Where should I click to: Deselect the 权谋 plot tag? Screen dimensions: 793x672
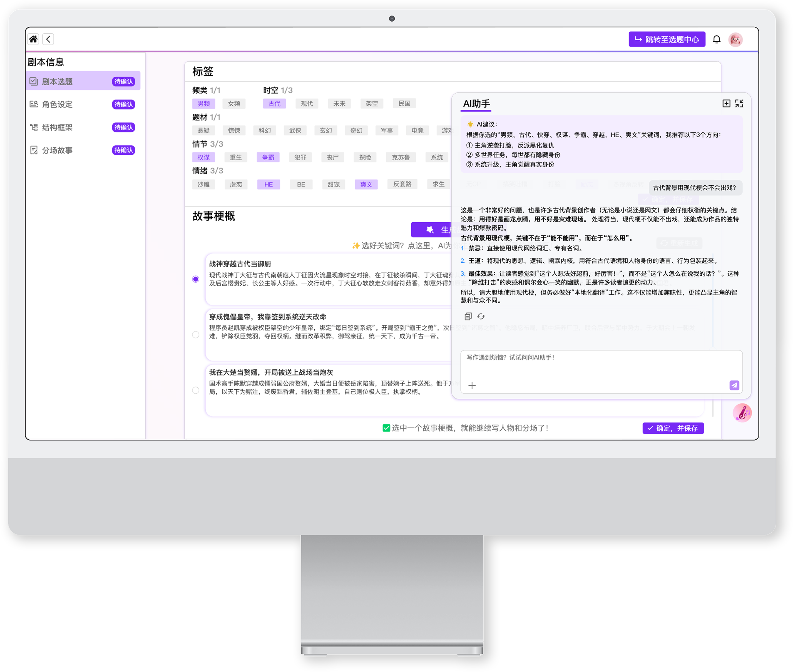point(203,157)
